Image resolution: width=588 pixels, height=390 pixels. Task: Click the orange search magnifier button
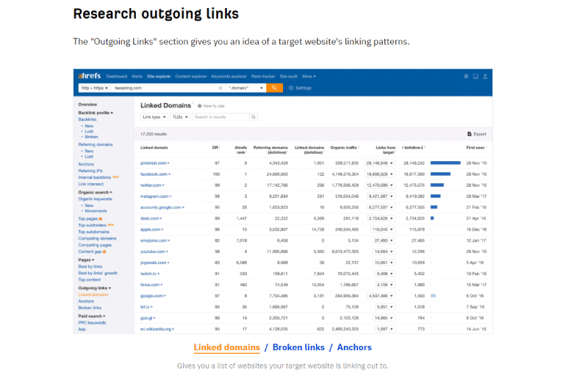[274, 88]
